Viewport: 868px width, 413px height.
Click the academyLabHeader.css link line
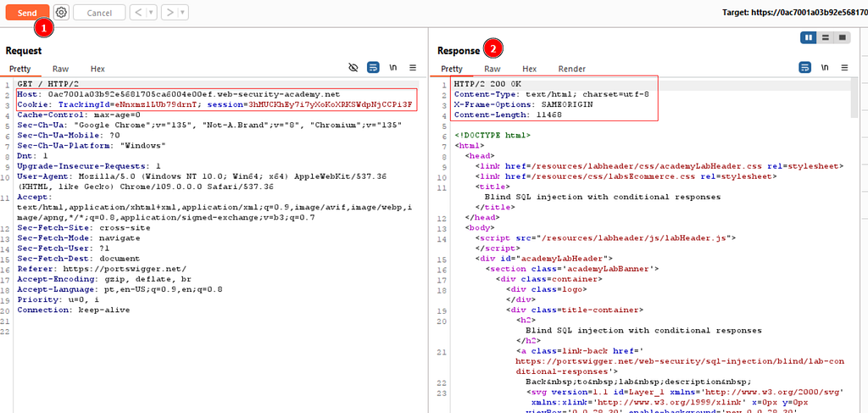[x=659, y=166]
